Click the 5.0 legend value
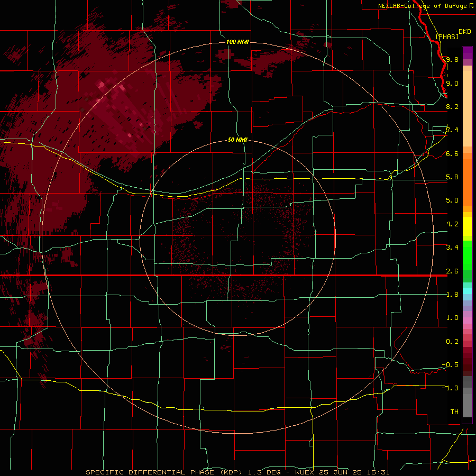Image resolution: width=476 pixels, height=476 pixels. pos(452,200)
